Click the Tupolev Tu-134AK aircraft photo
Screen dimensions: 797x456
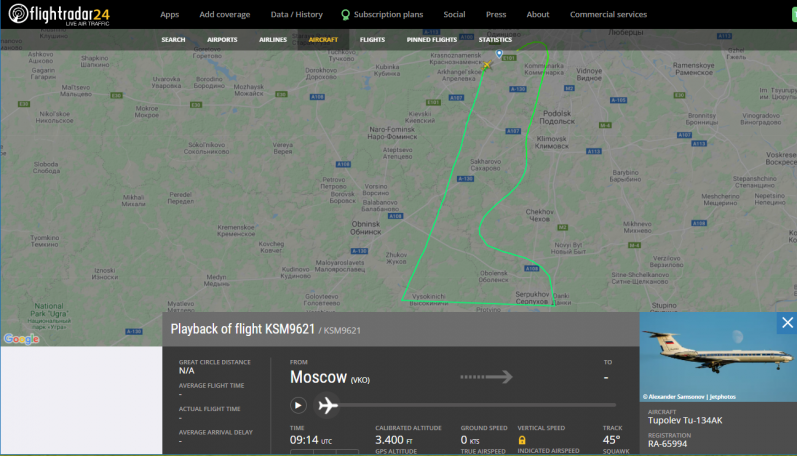(x=718, y=358)
